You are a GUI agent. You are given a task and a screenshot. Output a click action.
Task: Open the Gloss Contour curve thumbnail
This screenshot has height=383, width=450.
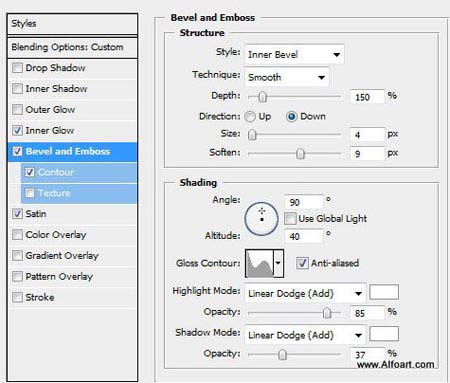[259, 263]
